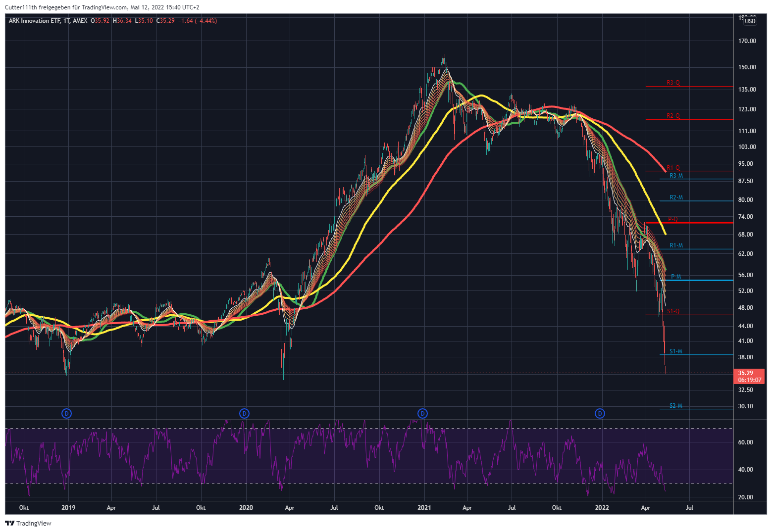Click 38.00 on the price axis
The width and height of the screenshot is (772, 532).
pos(746,357)
